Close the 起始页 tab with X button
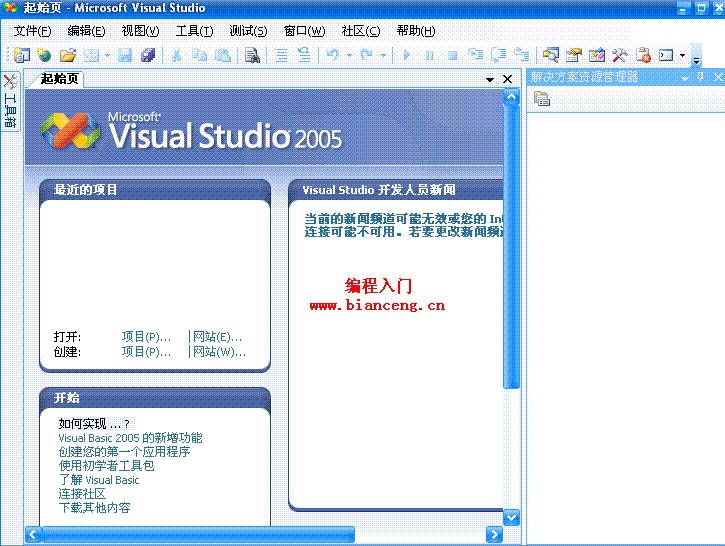The height and width of the screenshot is (546, 725). [507, 79]
